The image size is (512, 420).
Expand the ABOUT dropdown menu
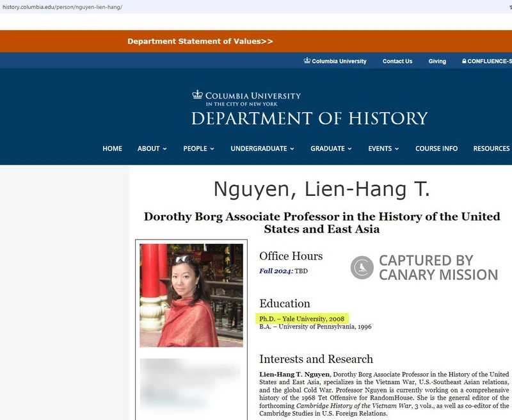click(151, 148)
